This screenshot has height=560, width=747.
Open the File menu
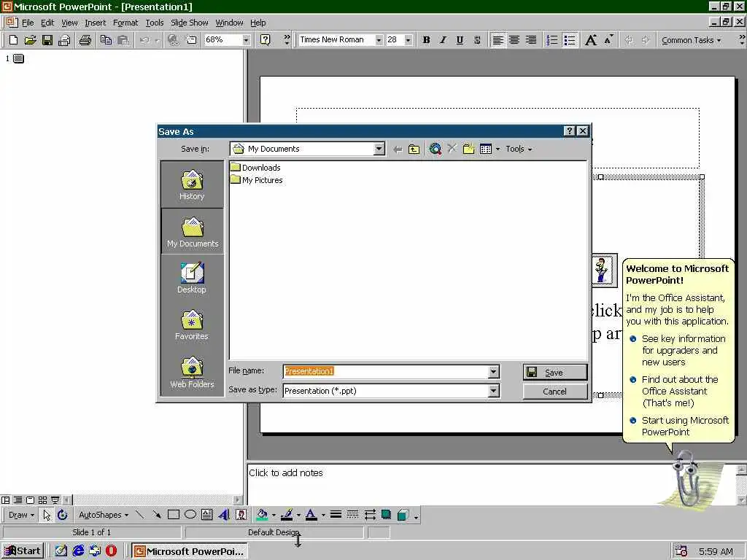[28, 23]
